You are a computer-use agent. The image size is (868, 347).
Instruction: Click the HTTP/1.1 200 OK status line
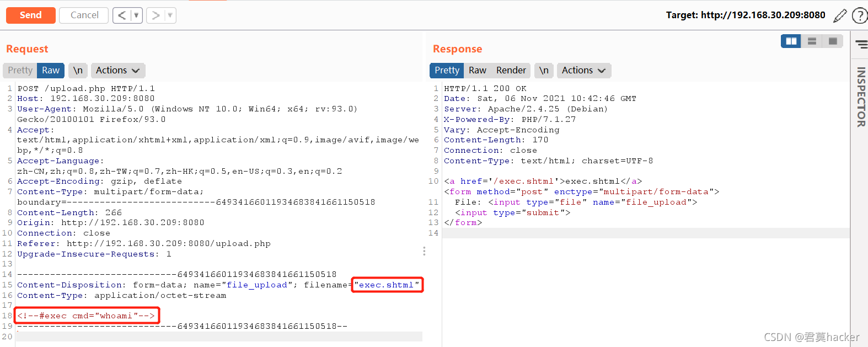pos(485,88)
